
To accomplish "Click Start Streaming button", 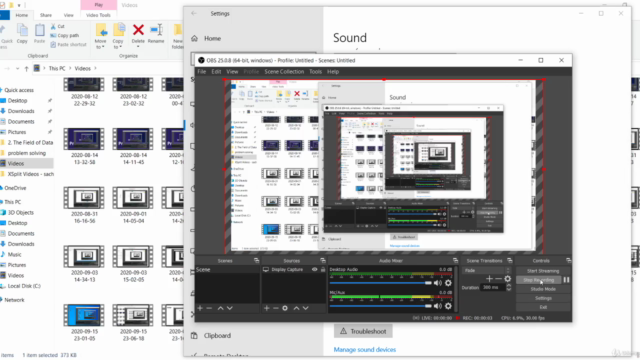I will [x=543, y=271].
